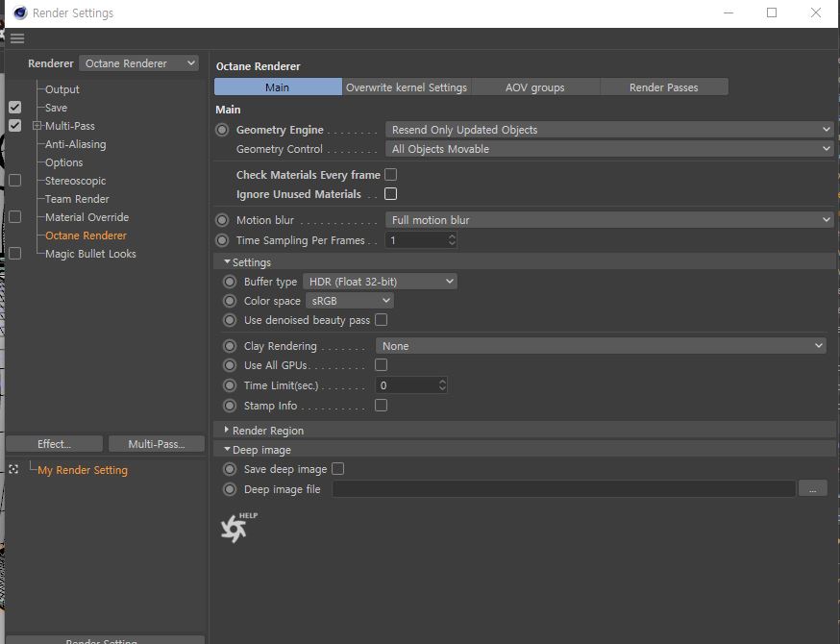The height and width of the screenshot is (644, 840).
Task: Open the Geometry Control dropdown
Action: point(609,149)
